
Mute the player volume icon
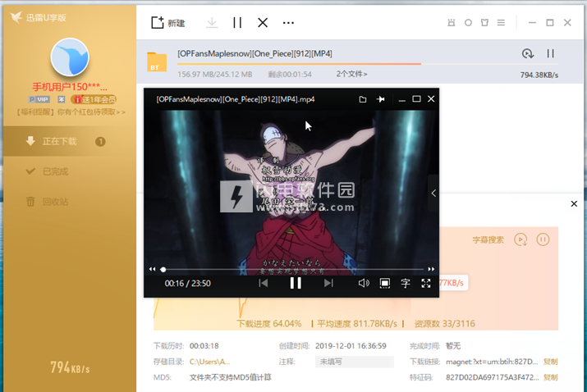(x=364, y=283)
